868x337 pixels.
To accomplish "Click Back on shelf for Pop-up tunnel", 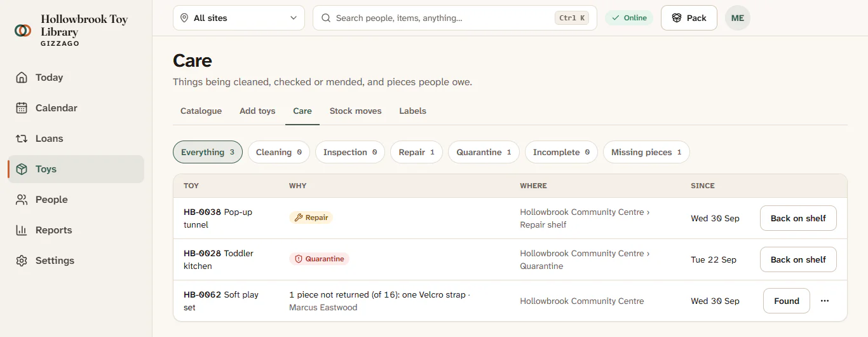I will [798, 218].
